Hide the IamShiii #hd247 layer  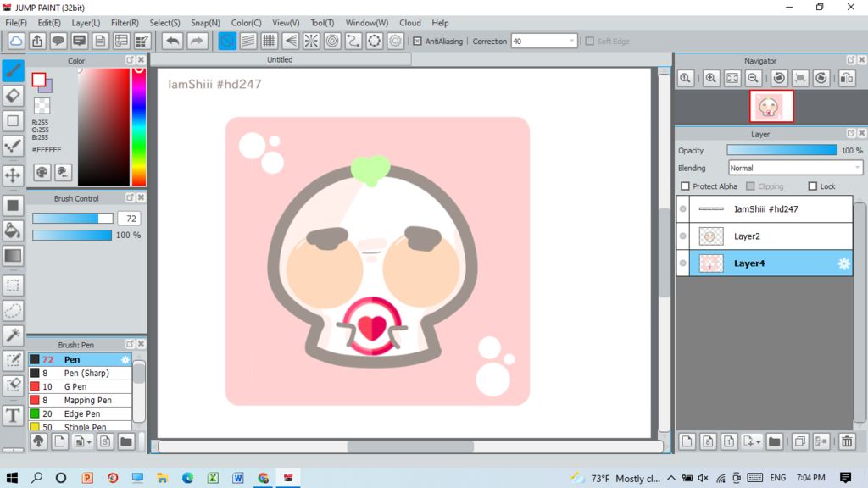pyautogui.click(x=683, y=208)
